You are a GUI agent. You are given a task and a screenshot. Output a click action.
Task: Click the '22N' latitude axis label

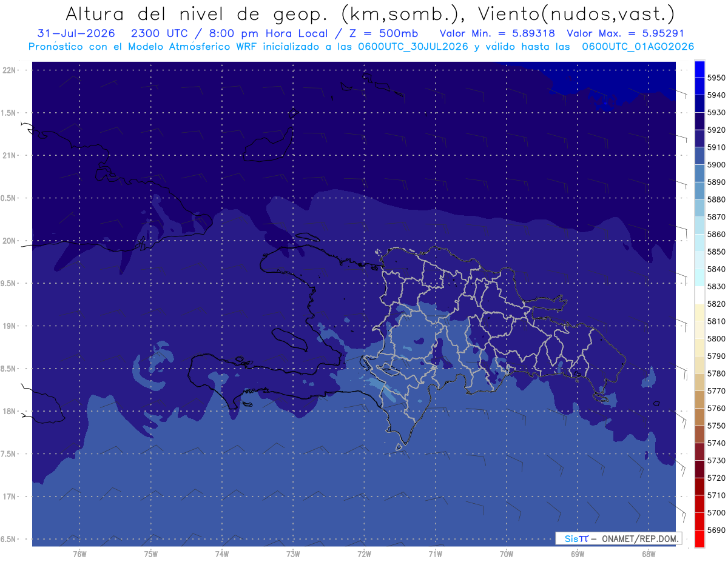point(9,70)
